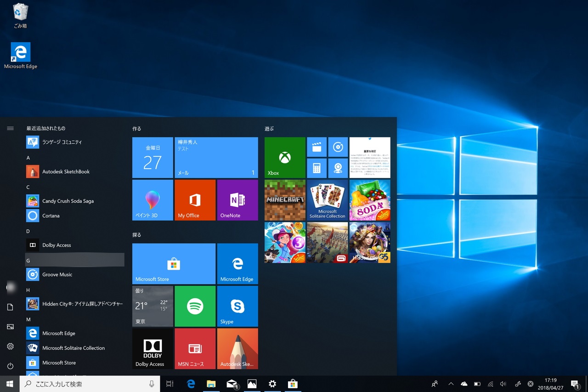Open Pictures from the Start rail
Screen dimensions: 588x392
pyautogui.click(x=10, y=327)
